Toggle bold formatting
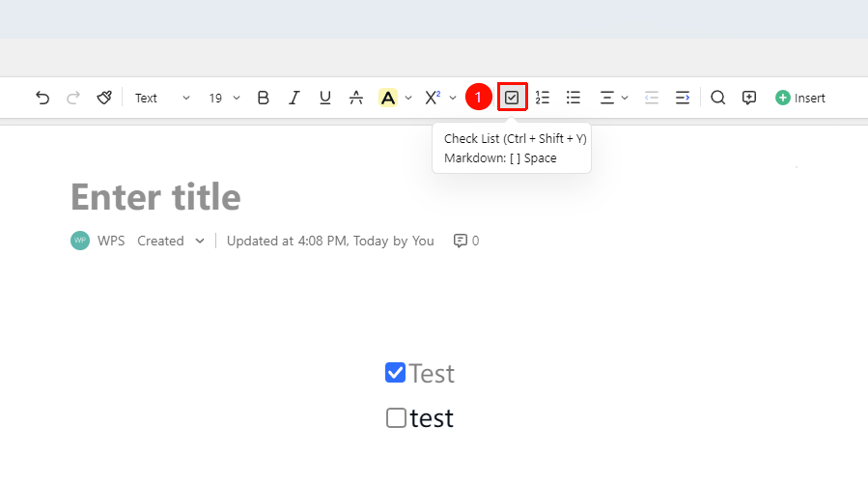Viewport: 868px width, 484px height. point(263,98)
